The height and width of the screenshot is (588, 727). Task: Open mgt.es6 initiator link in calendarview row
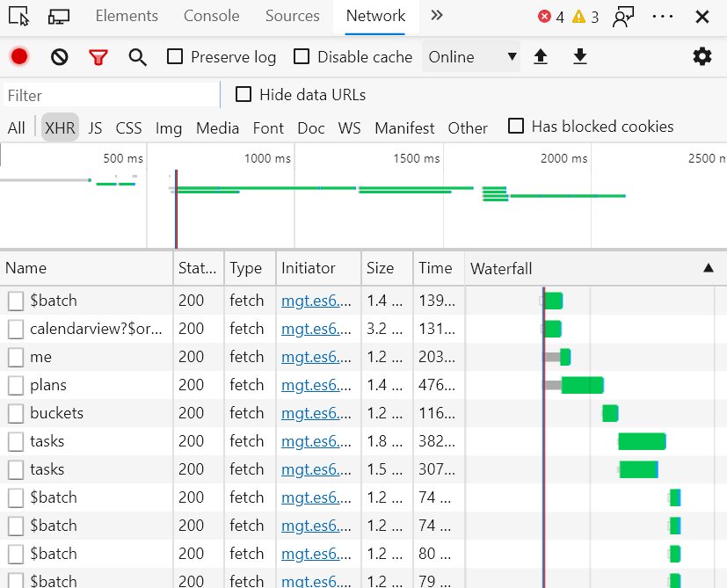pyautogui.click(x=316, y=329)
